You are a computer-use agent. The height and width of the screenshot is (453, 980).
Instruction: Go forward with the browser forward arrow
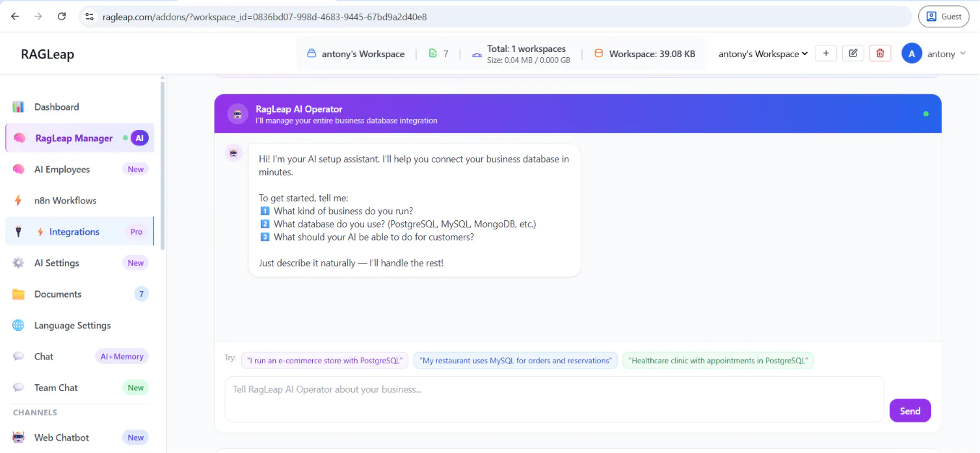38,16
